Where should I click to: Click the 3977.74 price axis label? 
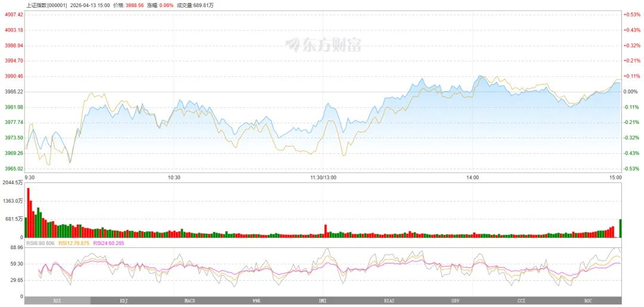pyautogui.click(x=14, y=122)
